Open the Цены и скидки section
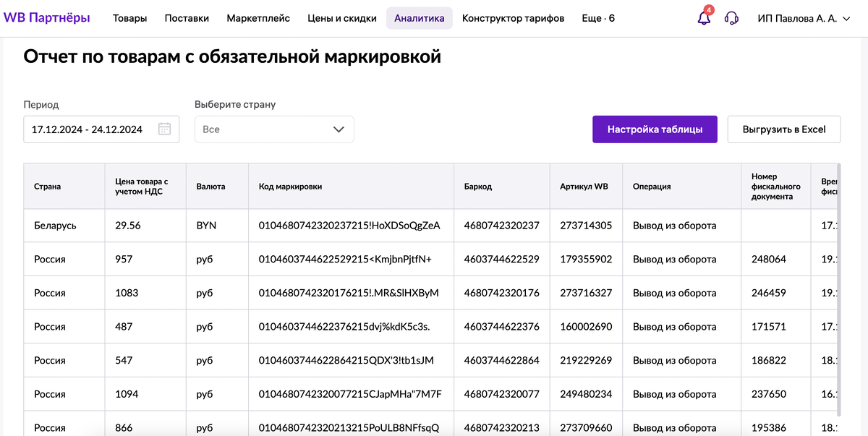 point(341,18)
